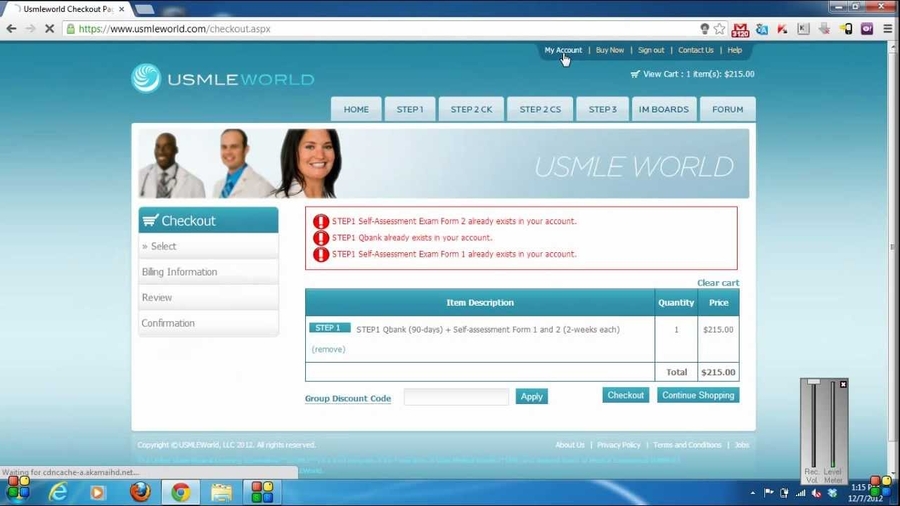
Task: Open Billing Information step
Action: (x=208, y=272)
